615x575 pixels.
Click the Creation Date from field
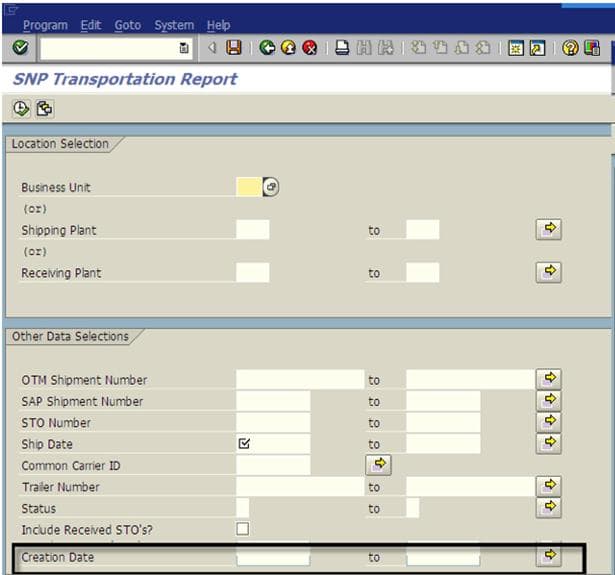coord(273,557)
